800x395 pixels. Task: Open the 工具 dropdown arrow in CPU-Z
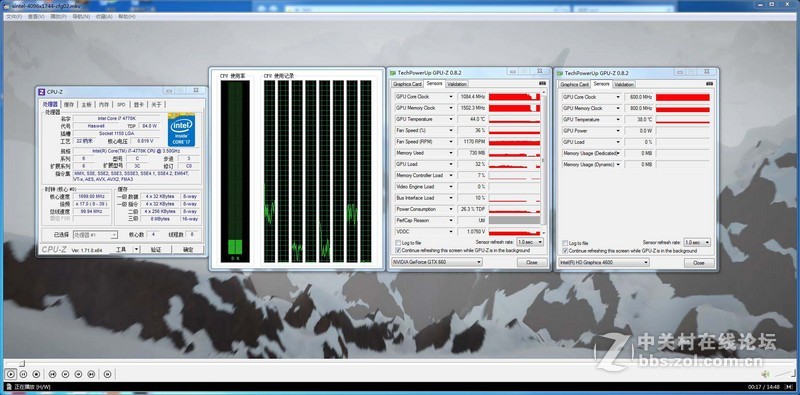tap(136, 250)
